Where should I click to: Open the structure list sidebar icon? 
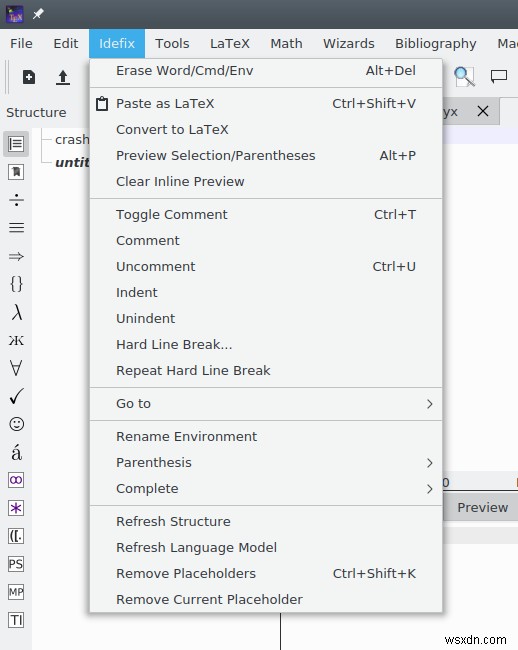[16, 144]
